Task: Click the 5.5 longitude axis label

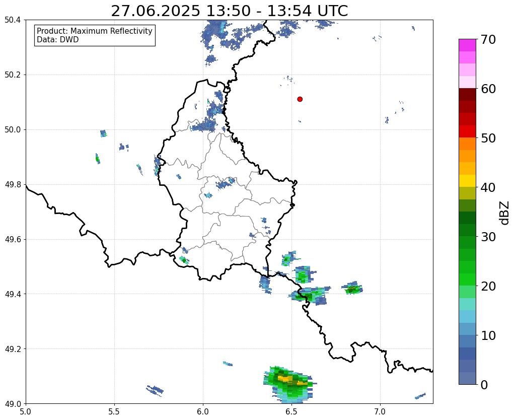Action: tap(114, 411)
